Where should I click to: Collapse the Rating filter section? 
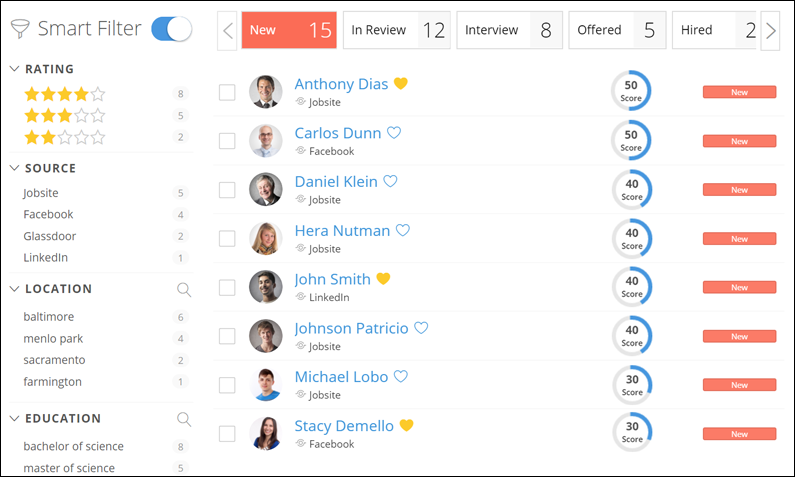pos(15,69)
